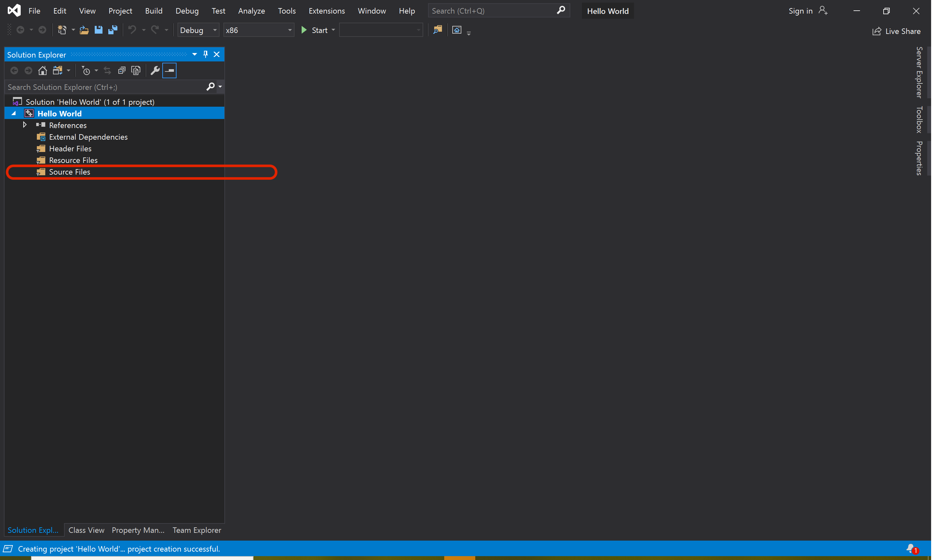Click the Find in Files toolbar icon

tap(437, 30)
